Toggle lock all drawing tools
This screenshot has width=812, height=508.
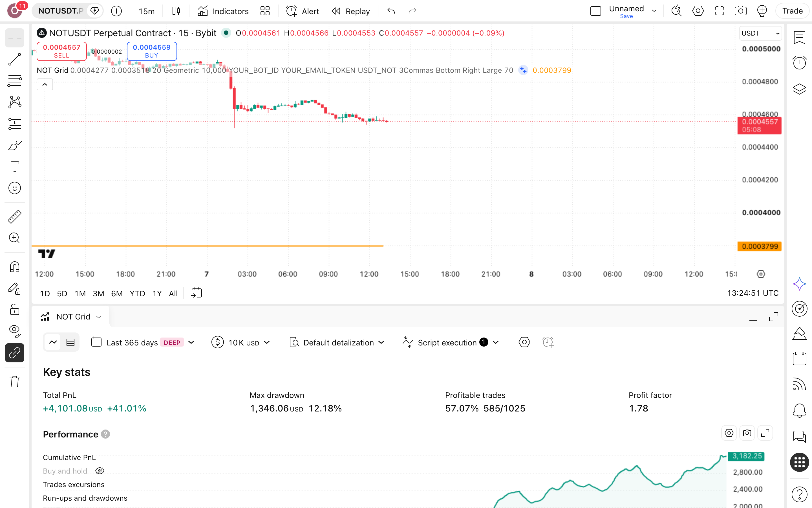(14, 310)
